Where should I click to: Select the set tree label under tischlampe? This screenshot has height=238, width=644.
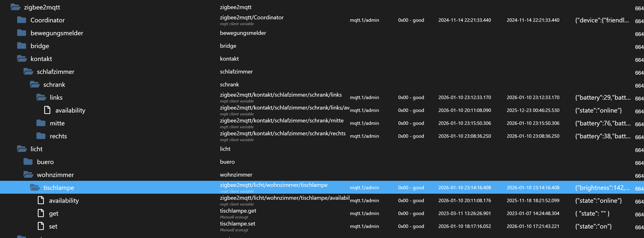point(53,226)
